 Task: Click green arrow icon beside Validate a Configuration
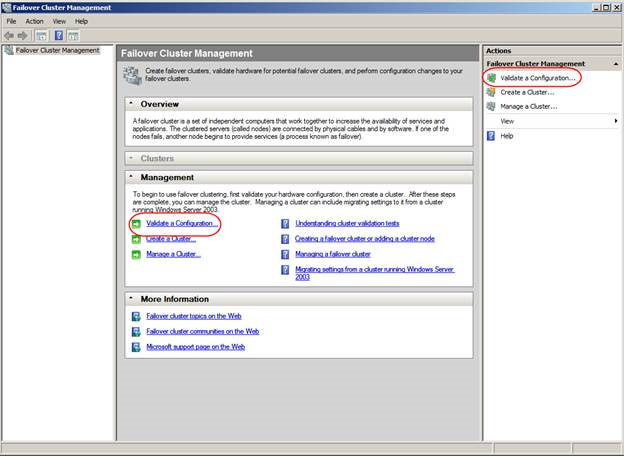pyautogui.click(x=136, y=224)
